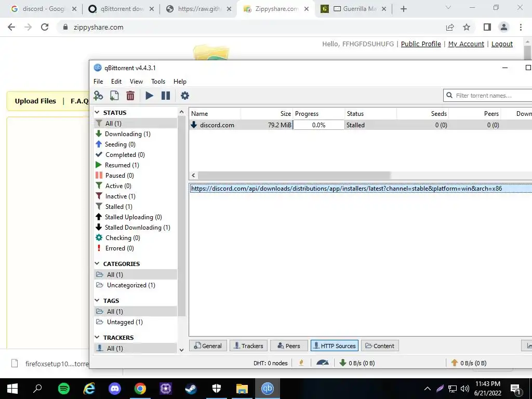Viewport: 532px width, 399px height.
Task: Click the Resume play icon in qBittorrent toolbar
Action: (x=149, y=96)
